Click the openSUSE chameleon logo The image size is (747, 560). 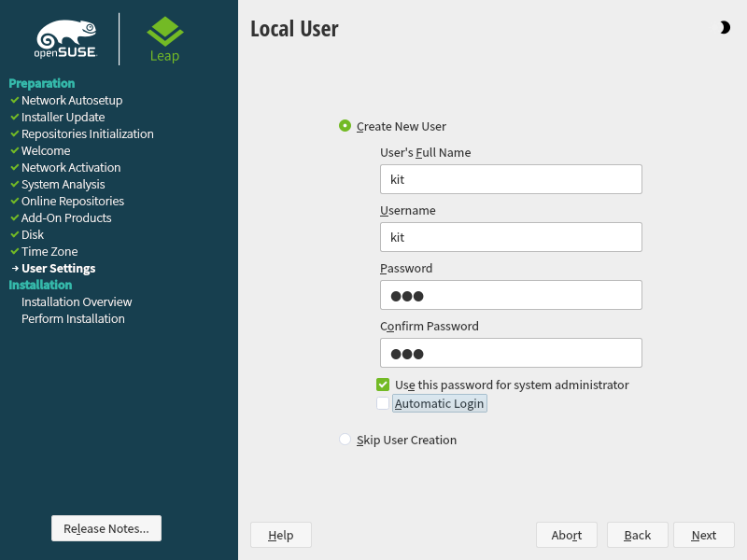[x=67, y=40]
